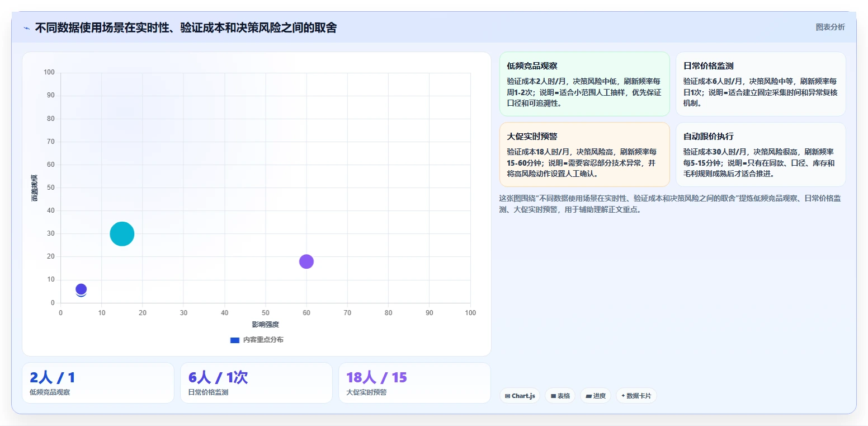Click the purple bubble at x=60
Viewport: 868px width, 426px height.
click(306, 261)
